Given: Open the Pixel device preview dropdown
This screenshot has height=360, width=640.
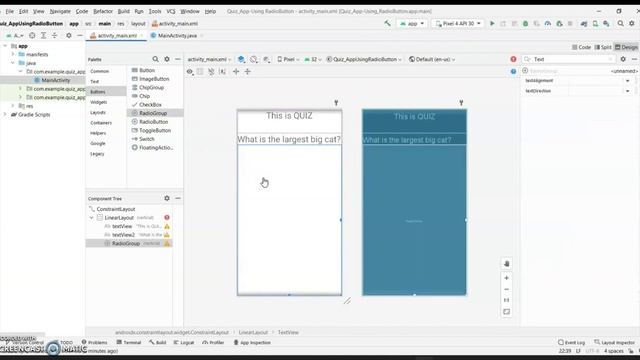Looking at the screenshot, I should click(288, 59).
